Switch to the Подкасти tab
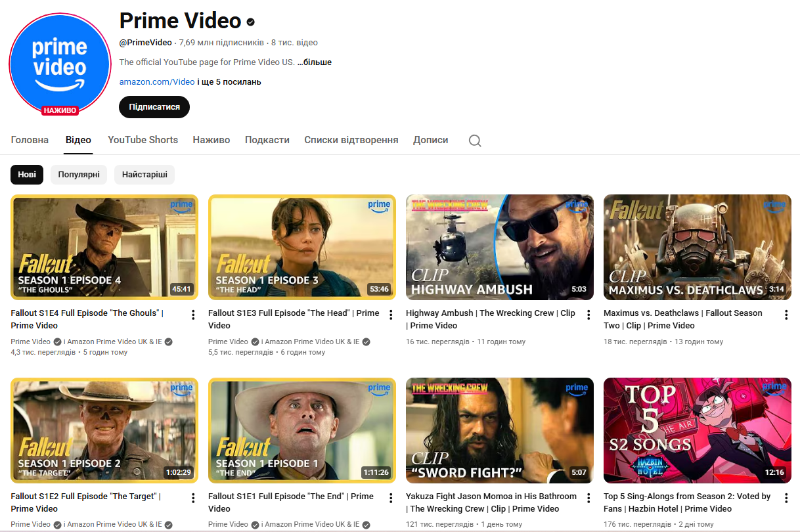Image resolution: width=800 pixels, height=532 pixels. tap(267, 140)
